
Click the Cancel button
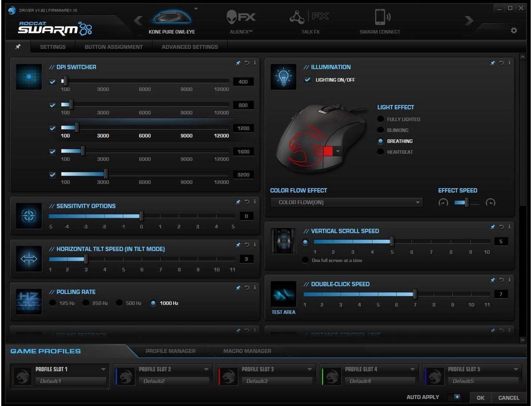point(508,398)
